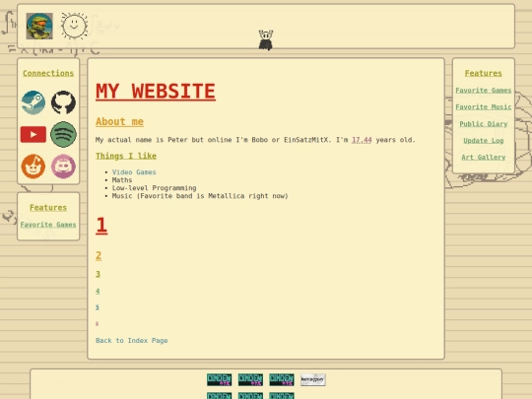Image resolution: width=532 pixels, height=399 pixels.
Task: Click the large red heading 1
Action: click(101, 226)
